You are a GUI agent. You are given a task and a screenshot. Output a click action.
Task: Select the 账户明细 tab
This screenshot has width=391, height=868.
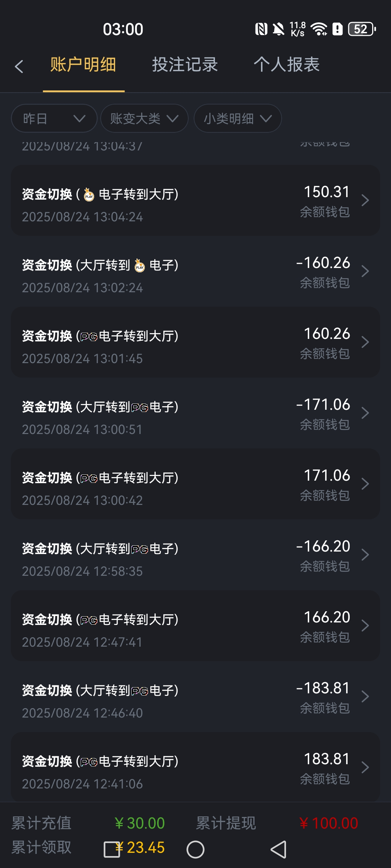pos(83,65)
